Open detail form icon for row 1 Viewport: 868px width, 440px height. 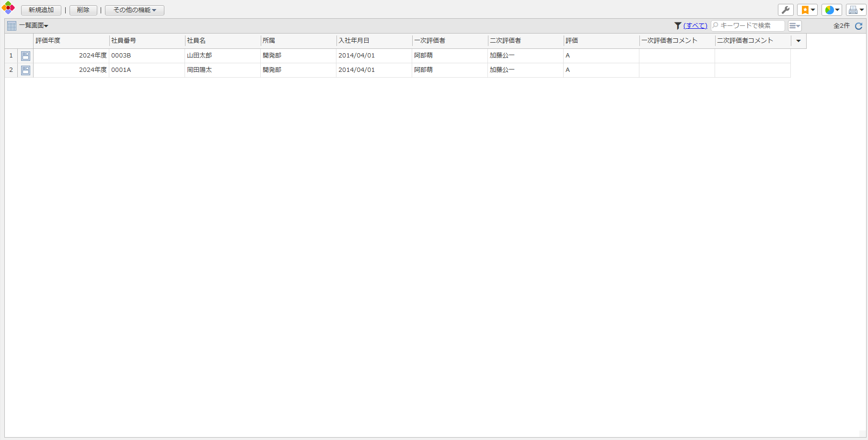click(26, 56)
